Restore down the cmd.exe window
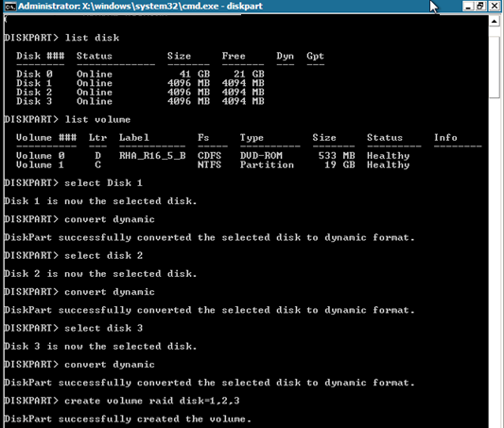 click(481, 6)
